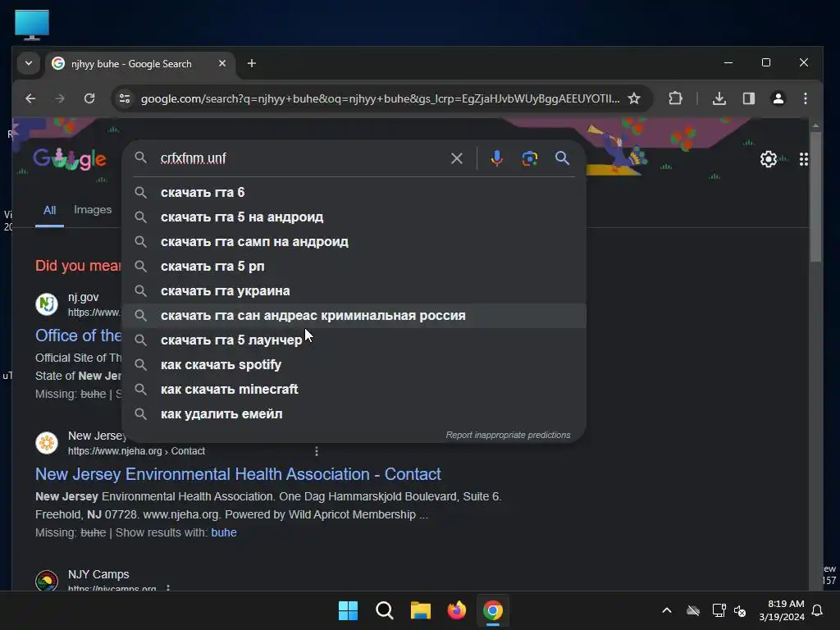Go back to previous page
This screenshot has width=840, height=630.
pyautogui.click(x=30, y=98)
